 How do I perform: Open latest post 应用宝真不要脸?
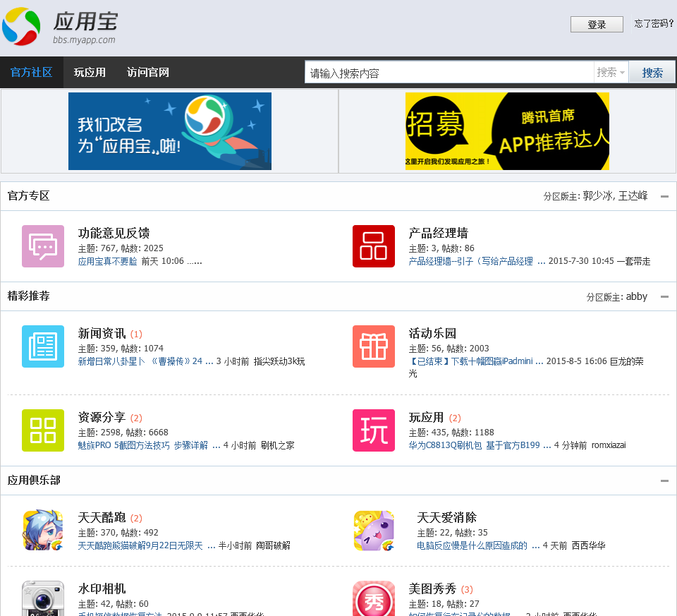pos(107,261)
